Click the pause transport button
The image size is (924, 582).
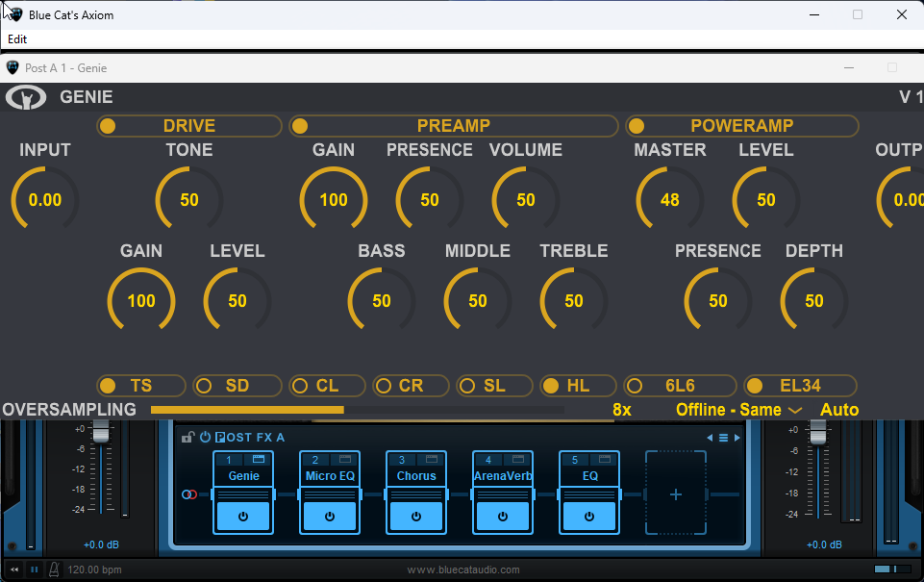coord(35,569)
